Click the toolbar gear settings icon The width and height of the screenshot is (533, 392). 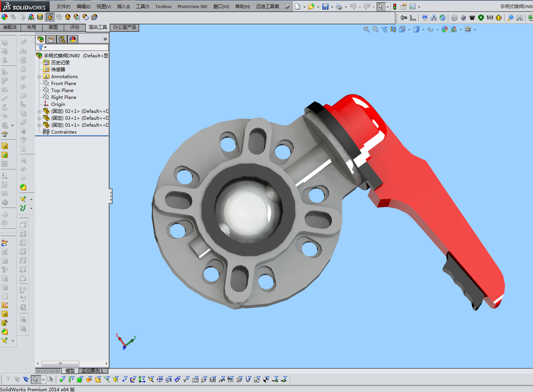(454, 18)
